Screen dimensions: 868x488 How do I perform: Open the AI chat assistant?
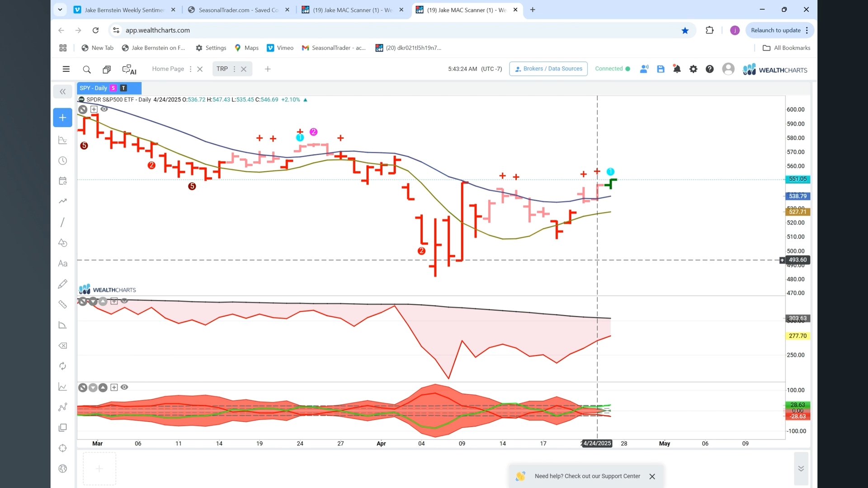pyautogui.click(x=129, y=70)
